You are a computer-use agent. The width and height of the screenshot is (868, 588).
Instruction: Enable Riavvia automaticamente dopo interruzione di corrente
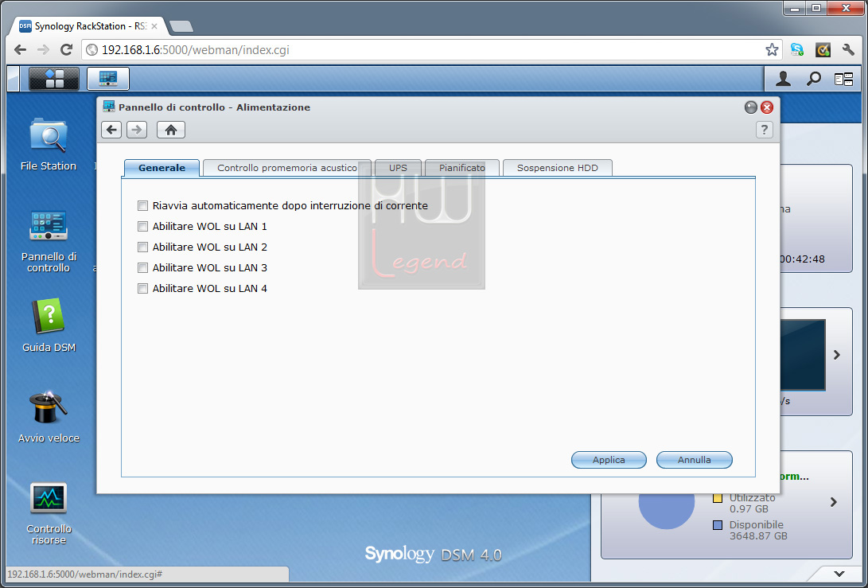pyautogui.click(x=143, y=206)
